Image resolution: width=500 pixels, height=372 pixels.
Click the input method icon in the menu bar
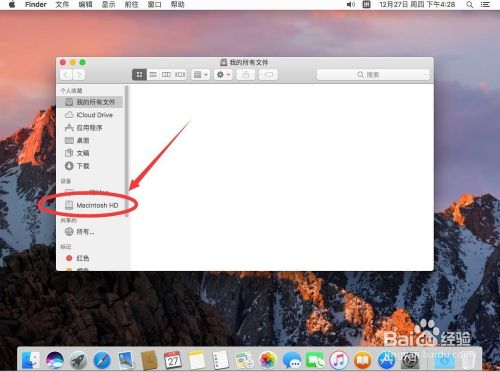pos(366,5)
